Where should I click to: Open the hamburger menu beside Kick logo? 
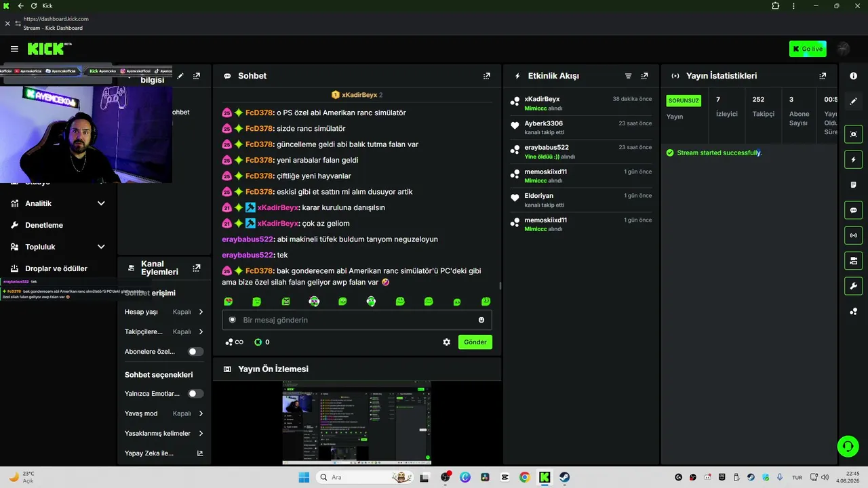[x=14, y=49]
